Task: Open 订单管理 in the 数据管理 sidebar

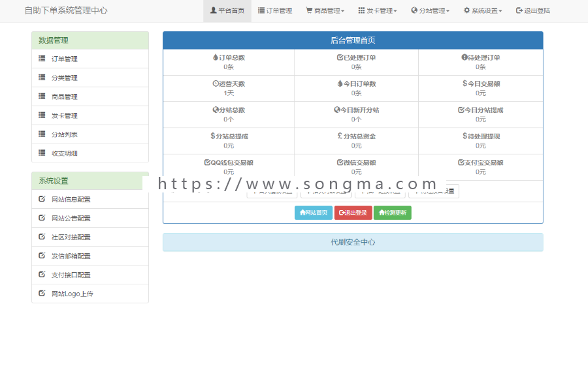Action: [90, 59]
